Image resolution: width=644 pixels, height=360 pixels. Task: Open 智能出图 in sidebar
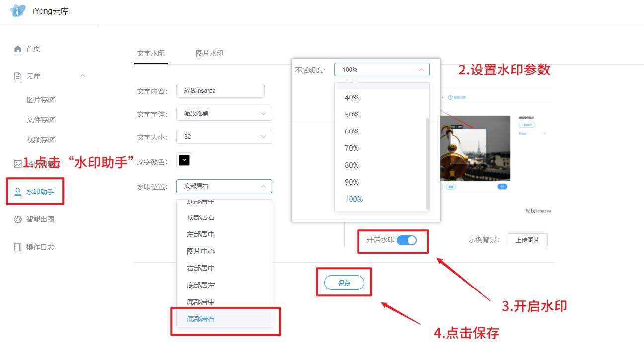[x=40, y=219]
